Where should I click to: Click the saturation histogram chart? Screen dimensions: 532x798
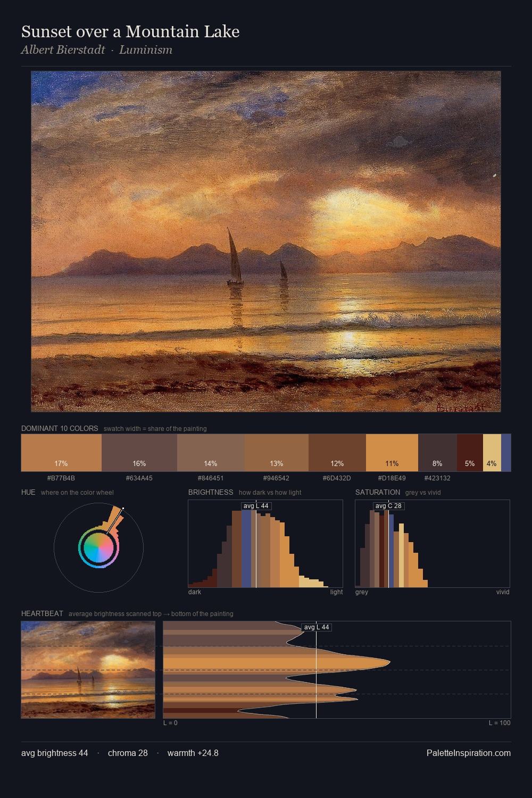433,544
